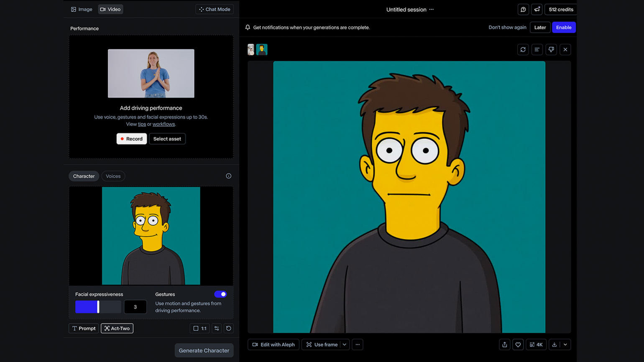Open more options ellipsis below preview

point(358,345)
